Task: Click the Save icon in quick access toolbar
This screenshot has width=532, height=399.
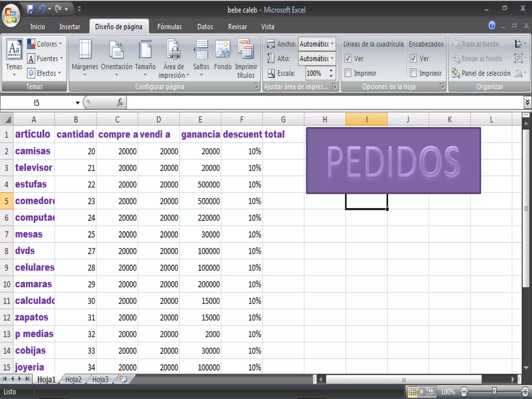Action: click(31, 9)
